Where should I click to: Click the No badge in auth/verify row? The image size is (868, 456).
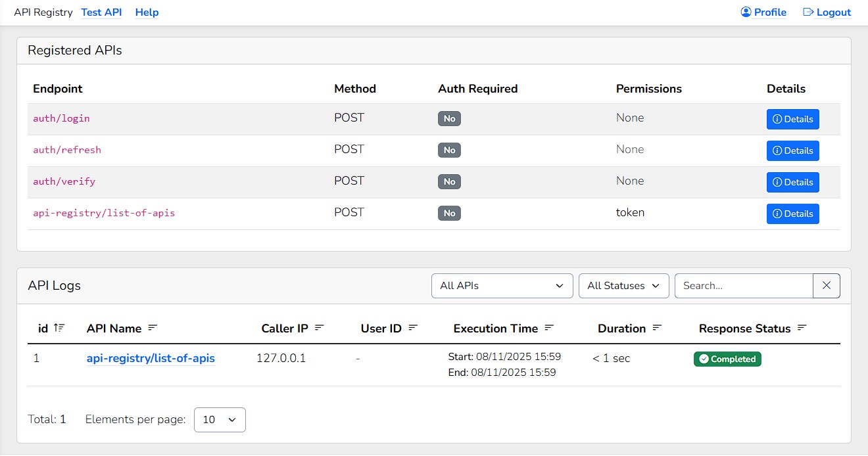tap(450, 182)
